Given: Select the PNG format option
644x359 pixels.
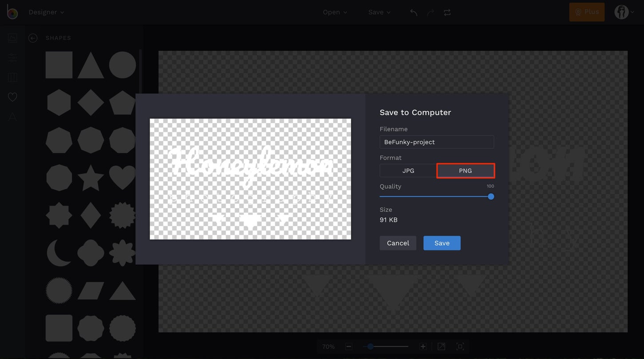Looking at the screenshot, I should coord(465,170).
